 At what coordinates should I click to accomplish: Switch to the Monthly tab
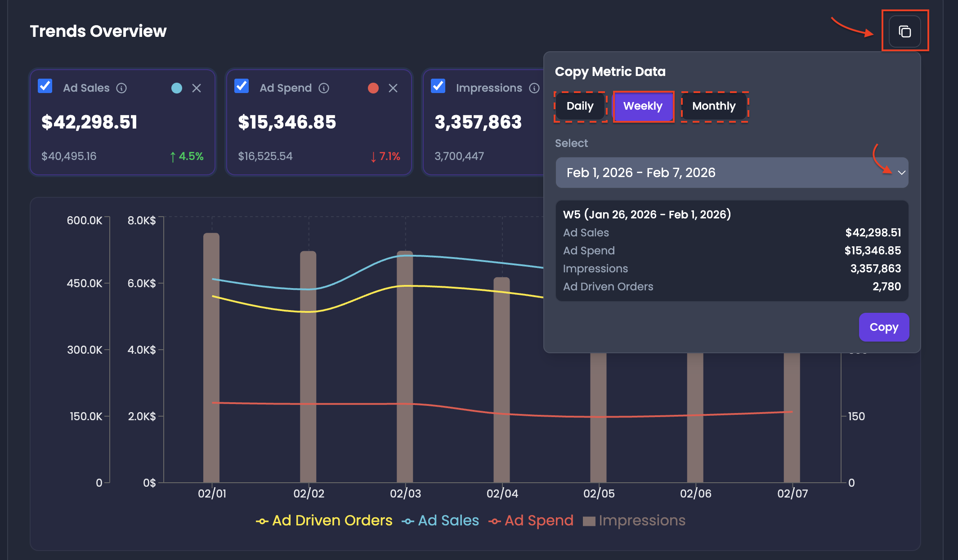[x=714, y=107]
